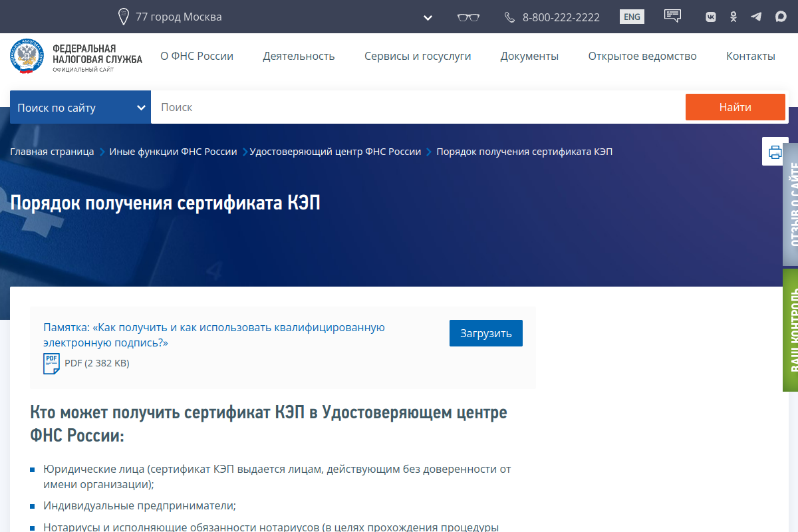The height and width of the screenshot is (532, 798).
Task: Click the phone handset icon
Action: tap(509, 17)
